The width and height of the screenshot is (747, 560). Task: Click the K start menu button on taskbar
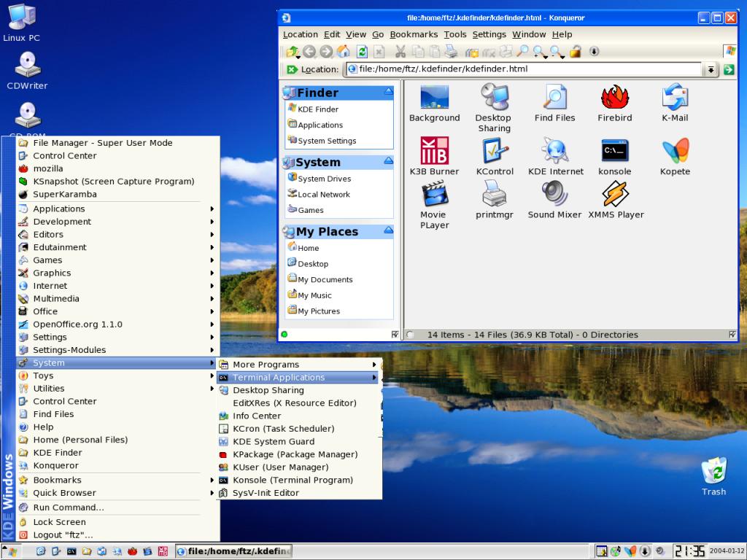click(x=10, y=551)
